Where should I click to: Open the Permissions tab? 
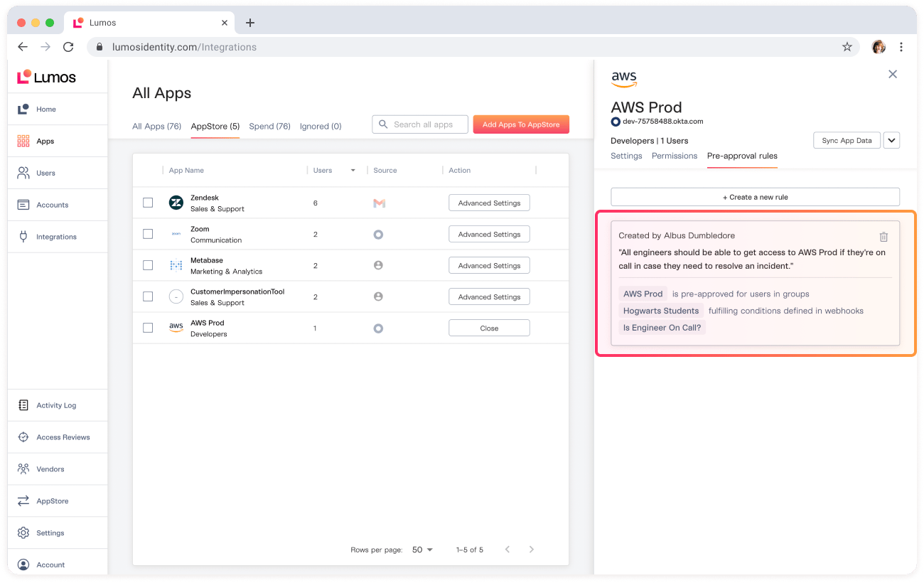click(x=675, y=156)
